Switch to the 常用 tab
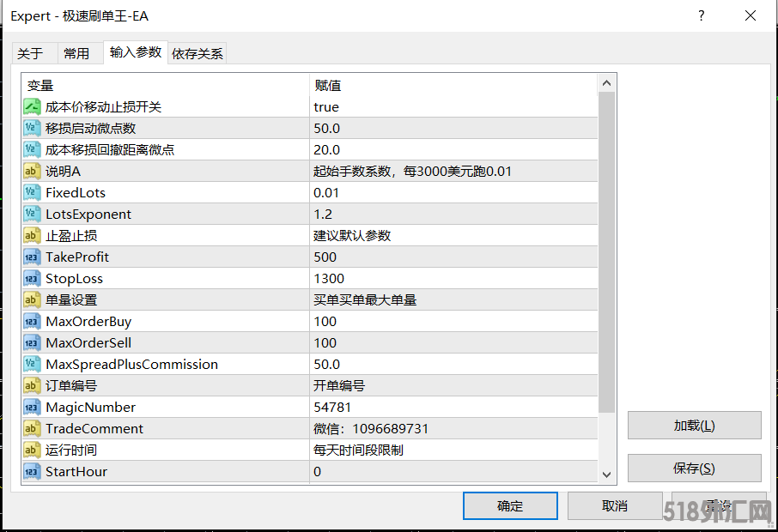This screenshot has width=778, height=532. pyautogui.click(x=78, y=52)
